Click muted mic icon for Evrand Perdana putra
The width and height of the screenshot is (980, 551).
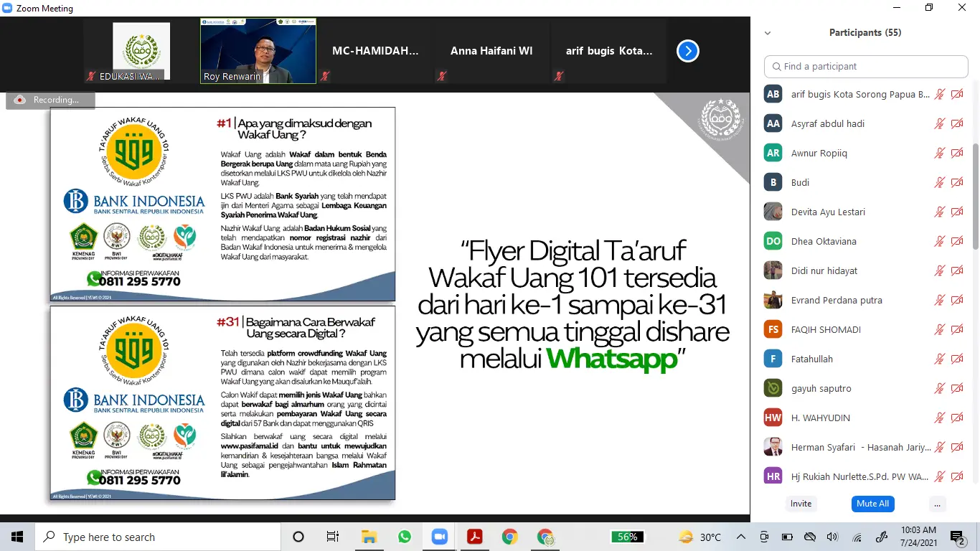coord(939,300)
